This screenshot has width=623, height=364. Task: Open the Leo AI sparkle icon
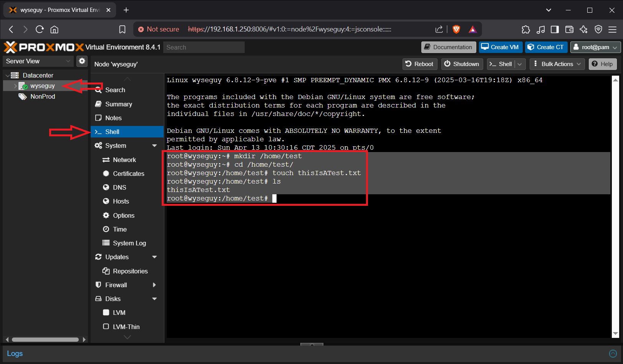tap(584, 29)
